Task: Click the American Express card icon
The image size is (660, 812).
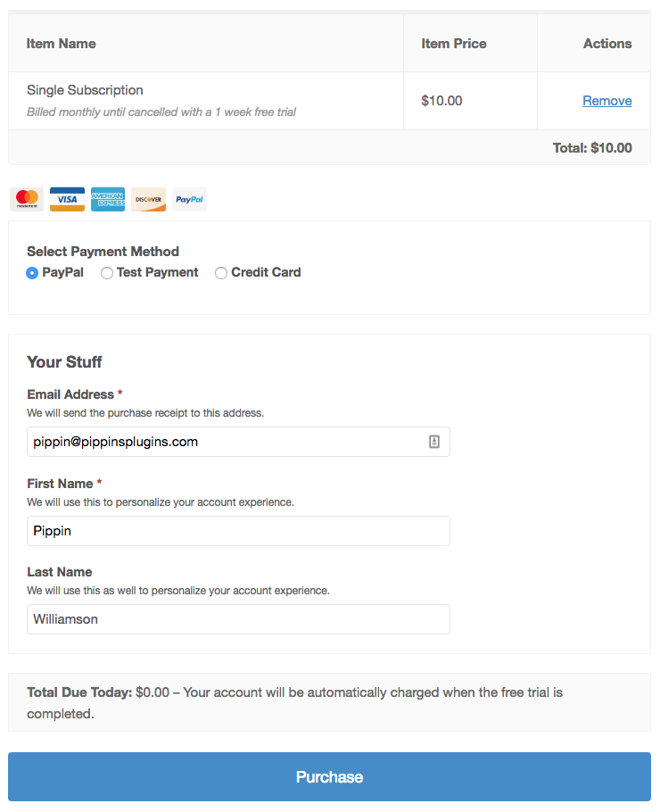Action: (x=108, y=199)
